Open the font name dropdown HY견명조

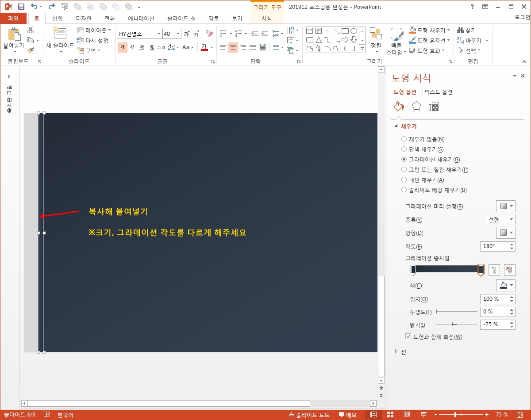pyautogui.click(x=159, y=34)
